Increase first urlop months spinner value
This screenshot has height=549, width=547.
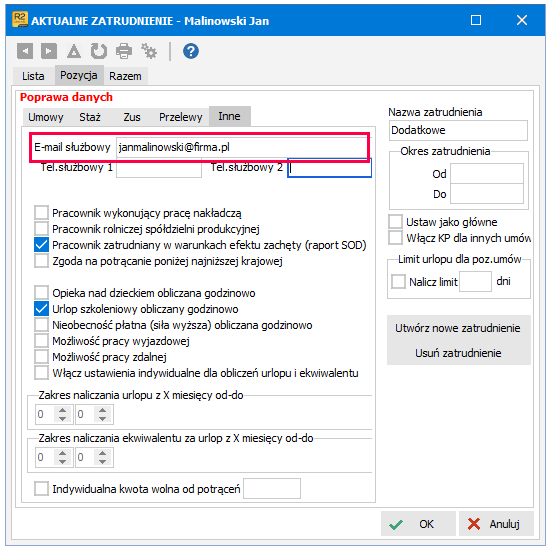tap(62, 410)
